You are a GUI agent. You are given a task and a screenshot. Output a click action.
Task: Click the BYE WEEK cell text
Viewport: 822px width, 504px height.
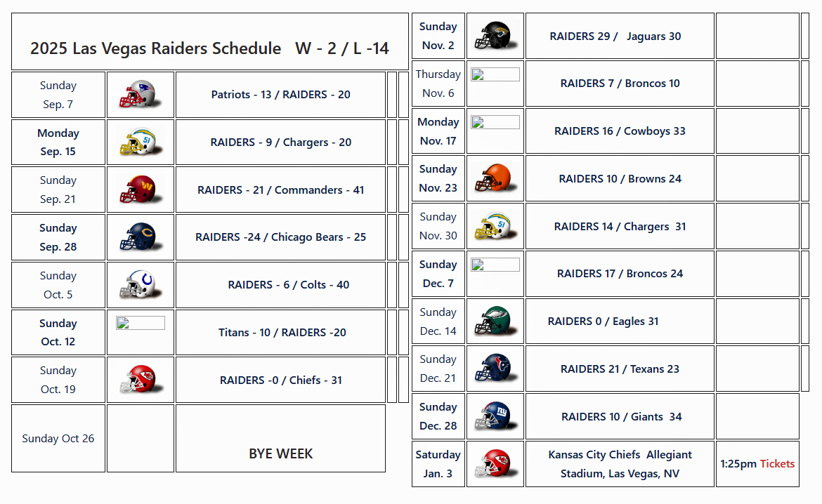(x=280, y=453)
